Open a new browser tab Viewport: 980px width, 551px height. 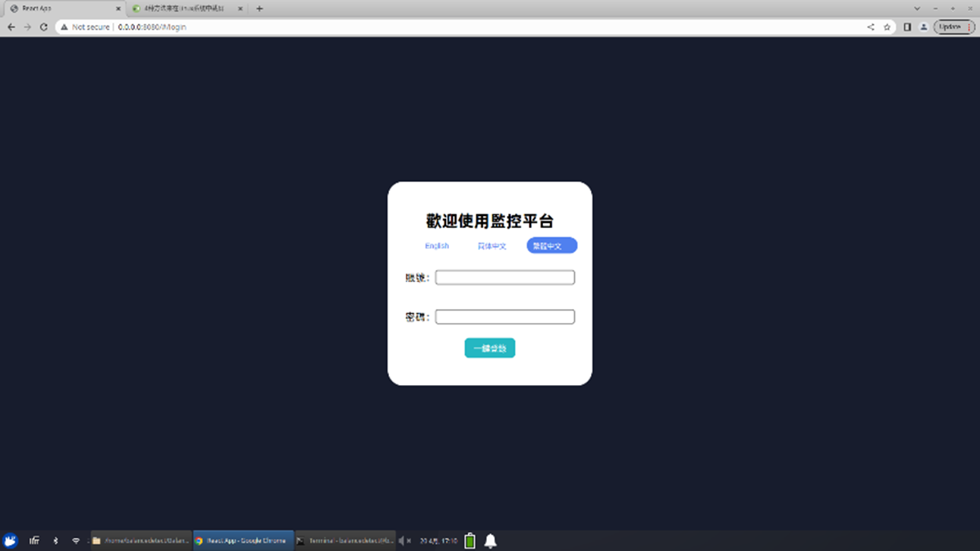point(259,8)
